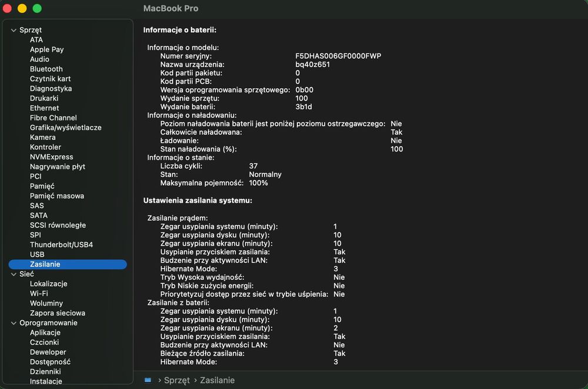The width and height of the screenshot is (588, 389).
Task: Choose NVMExpress from the hardware list
Action: [51, 157]
